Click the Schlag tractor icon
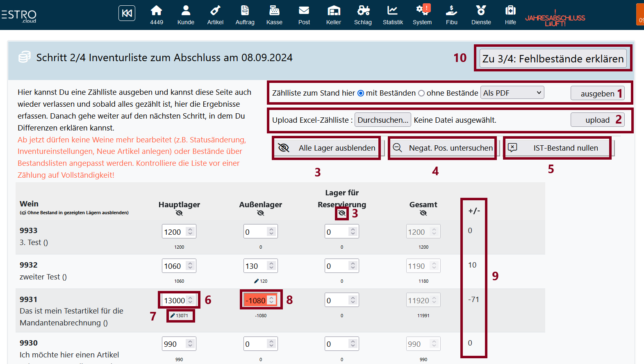 (363, 10)
